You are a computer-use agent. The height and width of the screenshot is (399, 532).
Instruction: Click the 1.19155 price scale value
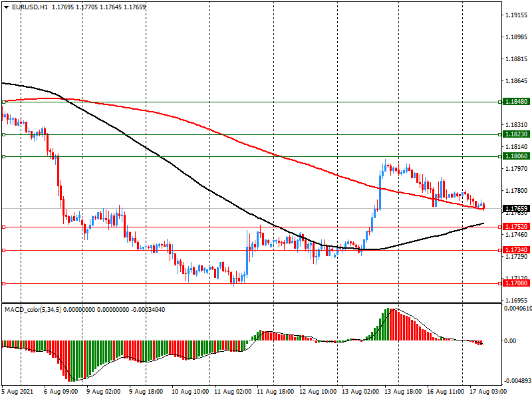point(517,15)
